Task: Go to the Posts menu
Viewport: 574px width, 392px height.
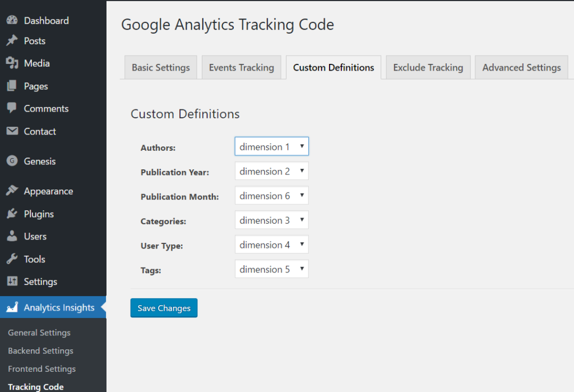Action: pyautogui.click(x=35, y=41)
